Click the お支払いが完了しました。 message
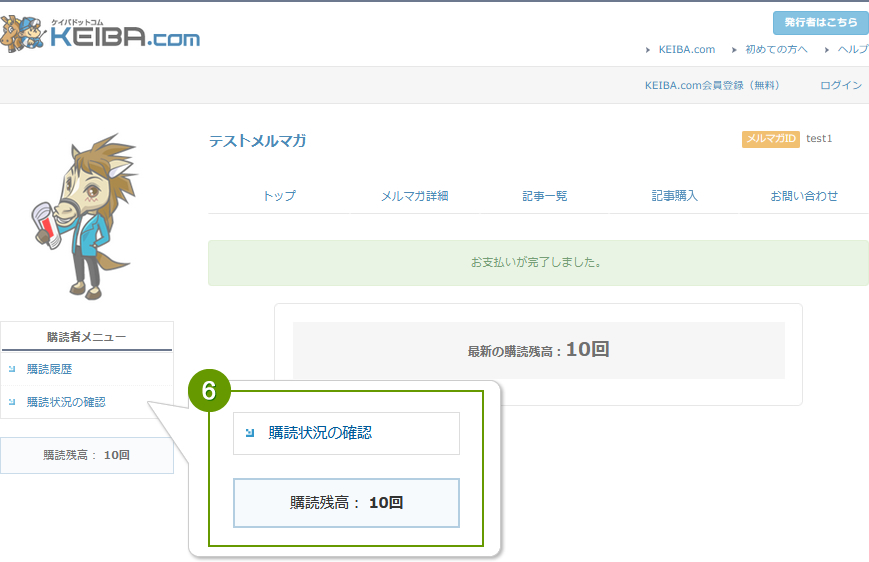 click(x=536, y=262)
